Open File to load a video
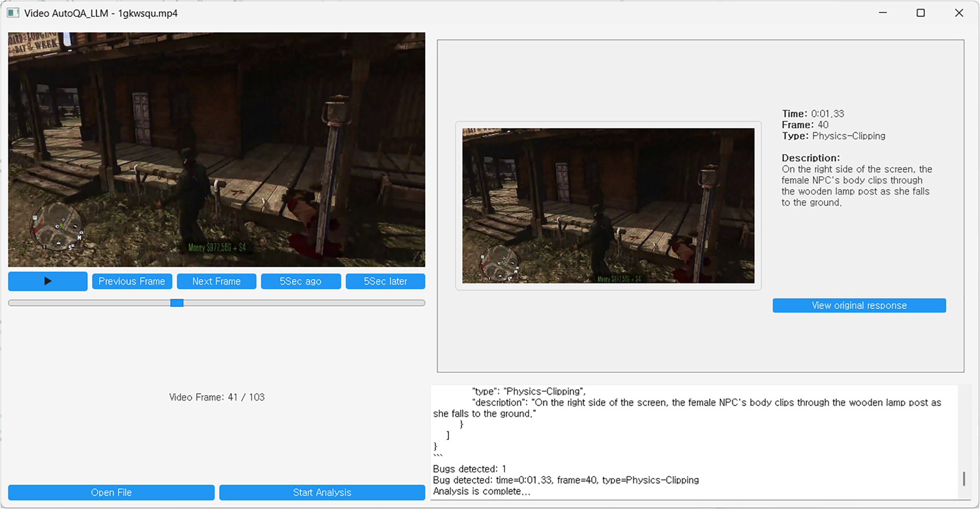The image size is (980, 509). point(111,493)
